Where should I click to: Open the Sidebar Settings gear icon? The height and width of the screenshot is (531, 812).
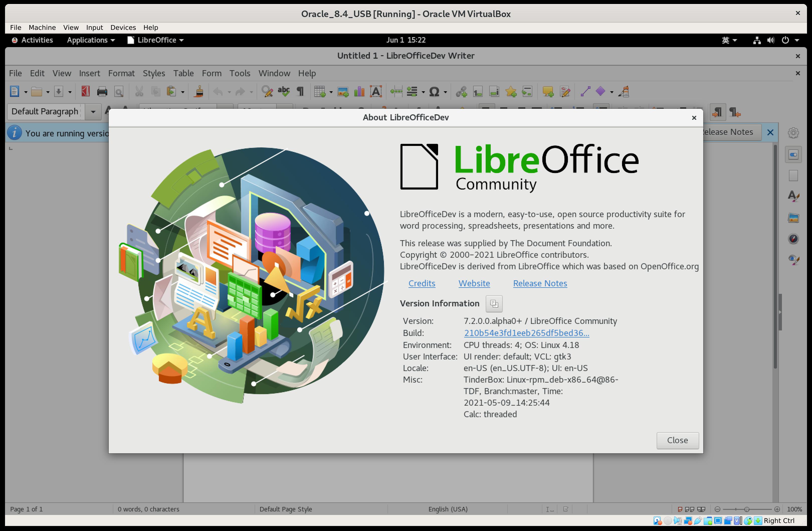(793, 133)
